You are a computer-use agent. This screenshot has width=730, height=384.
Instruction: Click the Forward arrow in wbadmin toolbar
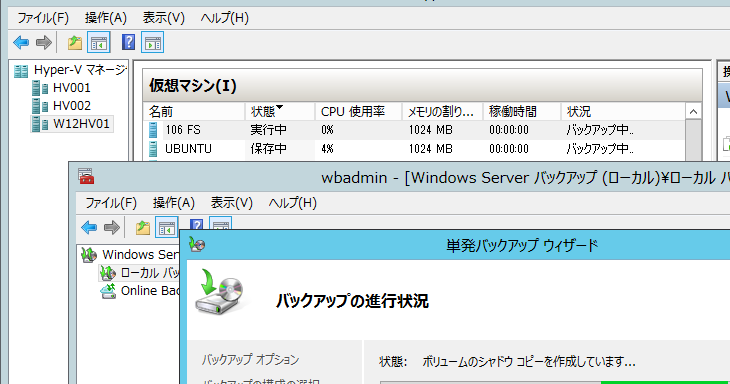click(112, 228)
